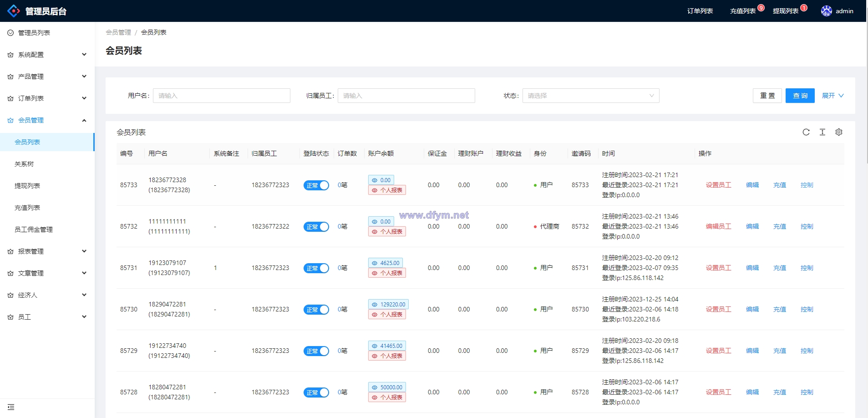Open 个人报表 for user 85730
This screenshot has height=418, width=868.
[x=387, y=315]
